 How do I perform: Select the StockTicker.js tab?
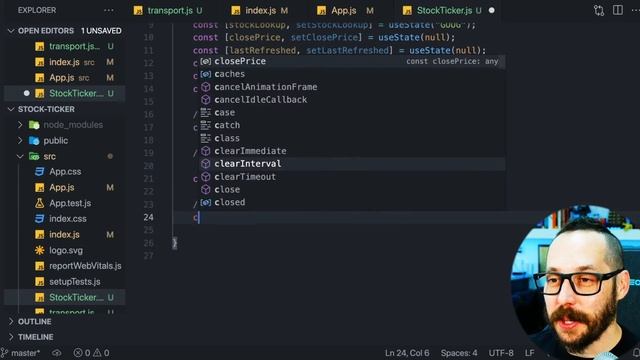click(444, 11)
